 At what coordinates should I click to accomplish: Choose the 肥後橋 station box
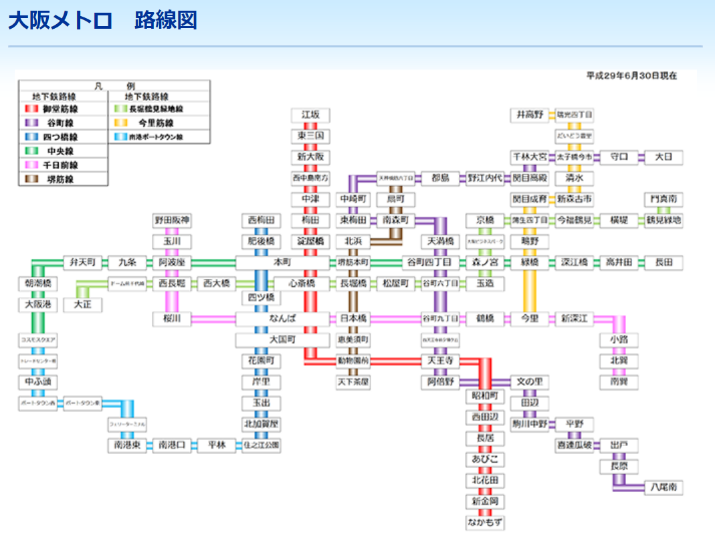261,241
